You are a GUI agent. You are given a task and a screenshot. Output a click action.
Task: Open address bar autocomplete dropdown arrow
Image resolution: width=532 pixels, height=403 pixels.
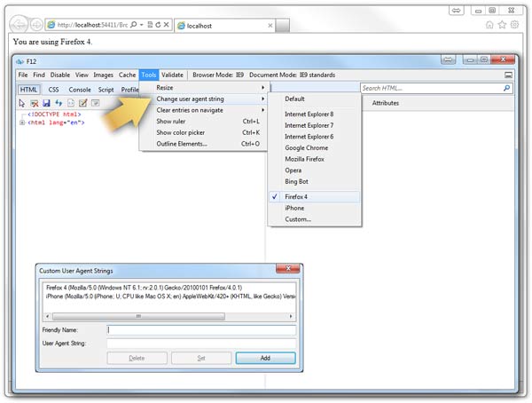pos(142,25)
